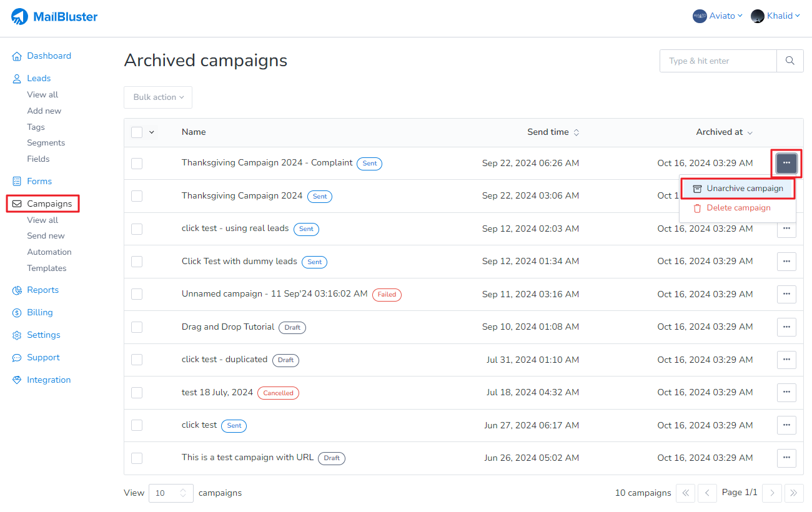Tick the select-all checkbox in table header
This screenshot has width=812, height=512.
[x=137, y=132]
